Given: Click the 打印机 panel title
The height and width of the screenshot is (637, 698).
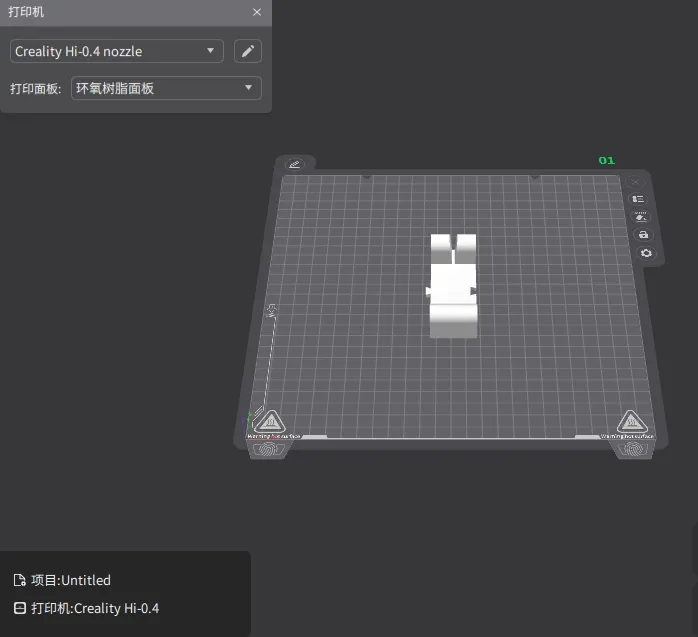Looking at the screenshot, I should coord(26,12).
